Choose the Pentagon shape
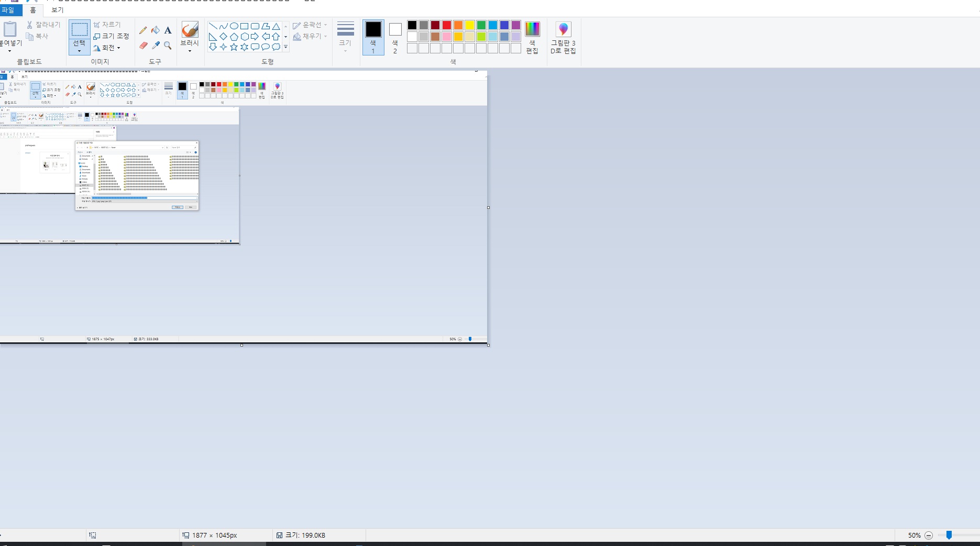This screenshot has width=980, height=546. 234,37
